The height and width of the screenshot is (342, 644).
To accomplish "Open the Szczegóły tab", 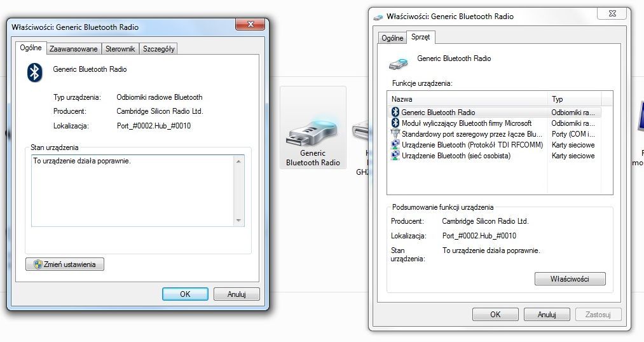I will pos(158,49).
